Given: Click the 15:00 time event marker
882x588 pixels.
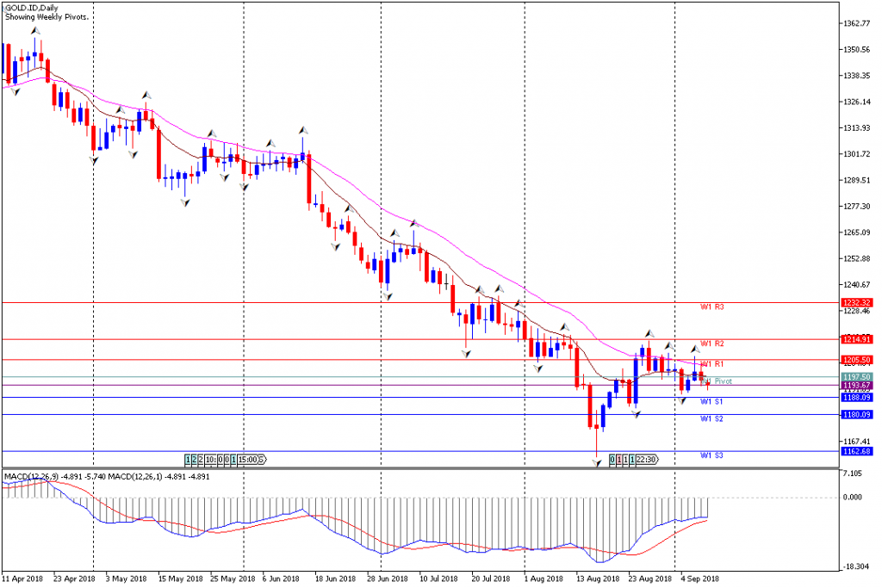Looking at the screenshot, I should pyautogui.click(x=247, y=460).
